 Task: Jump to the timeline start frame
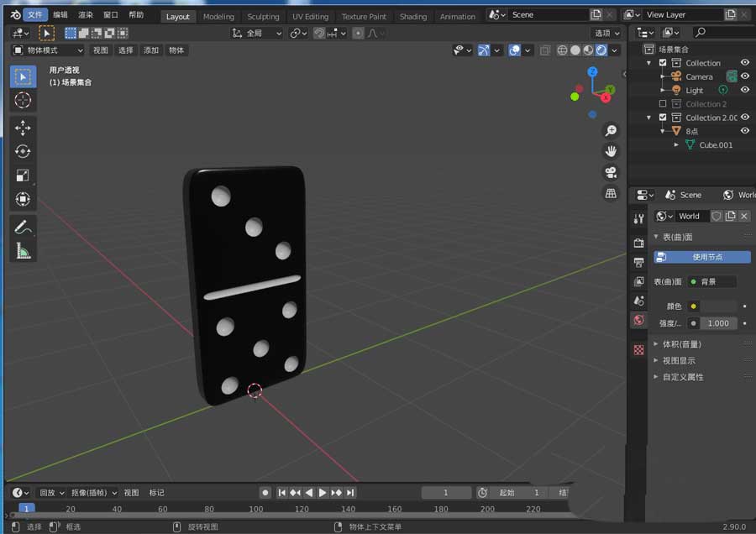(282, 493)
